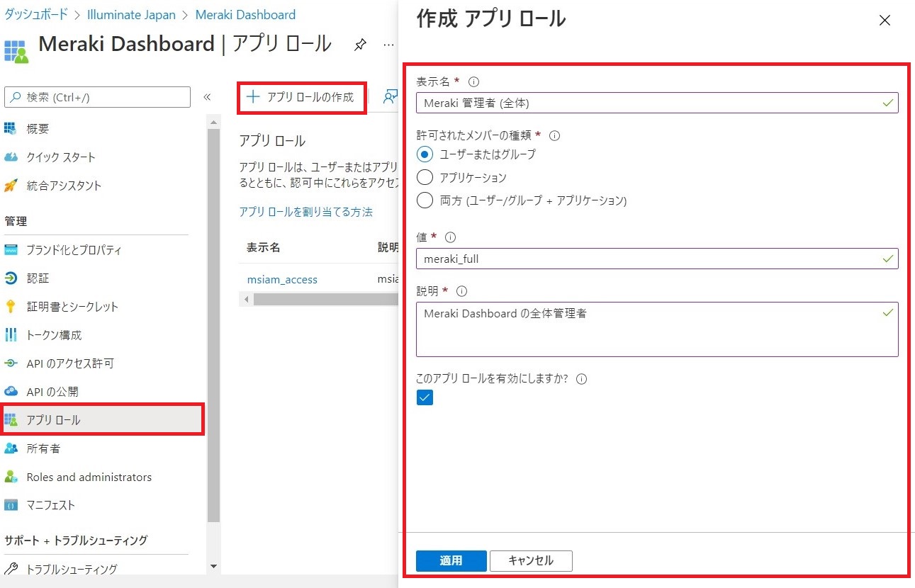The image size is (915, 588).
Task: Click the 所有者 people icon
Action: click(x=11, y=448)
